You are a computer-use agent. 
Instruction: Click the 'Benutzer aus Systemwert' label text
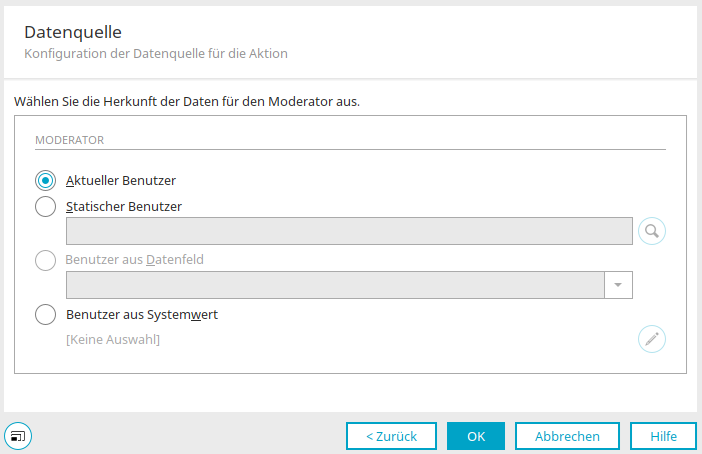click(142, 315)
